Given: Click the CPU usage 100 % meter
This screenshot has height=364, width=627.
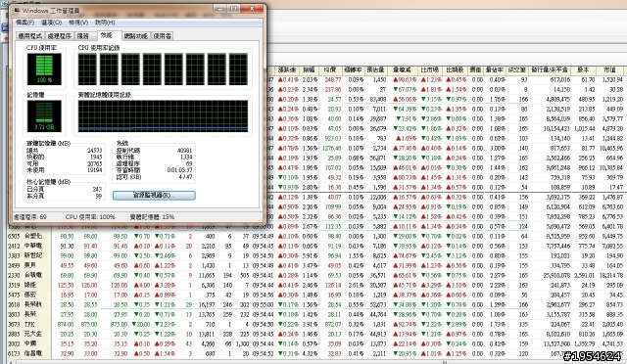Looking at the screenshot, I should pos(44,69).
